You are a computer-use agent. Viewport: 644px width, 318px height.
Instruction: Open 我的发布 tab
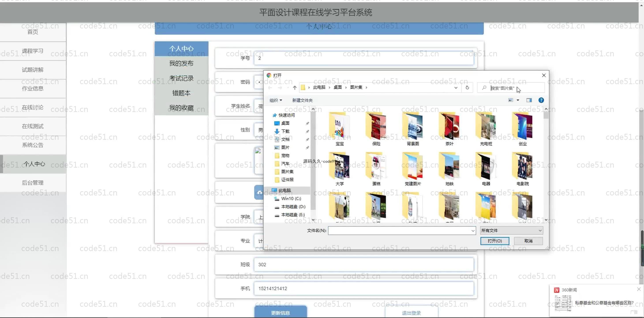(x=181, y=63)
